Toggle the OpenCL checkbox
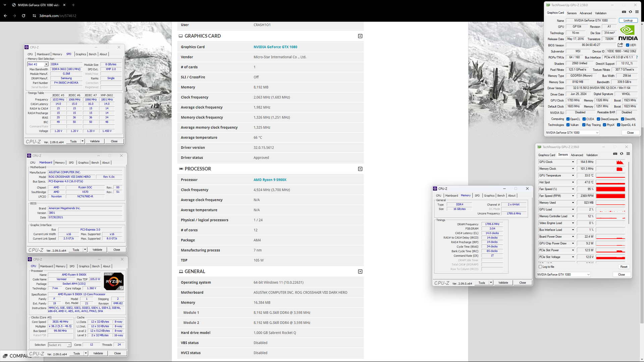 (568, 119)
